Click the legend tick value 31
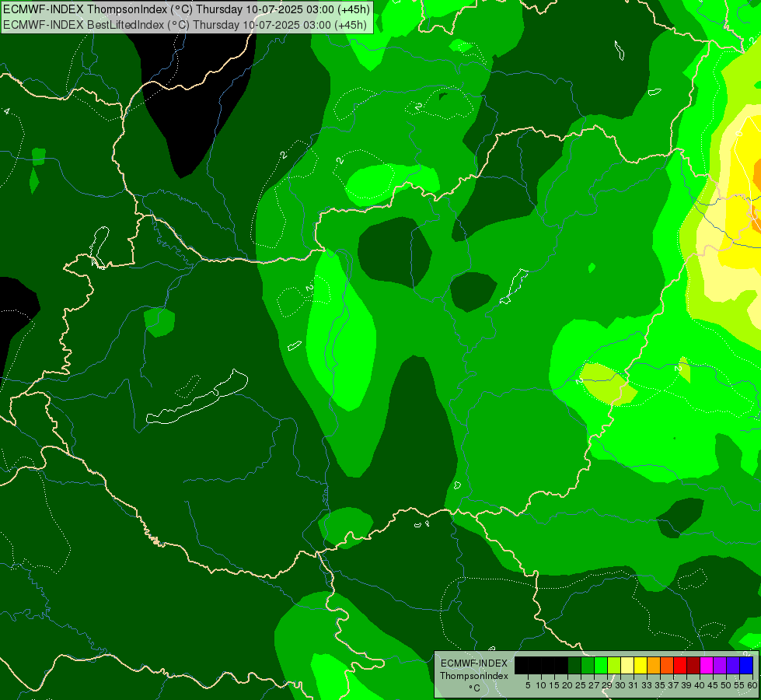The image size is (761, 700). click(x=634, y=685)
